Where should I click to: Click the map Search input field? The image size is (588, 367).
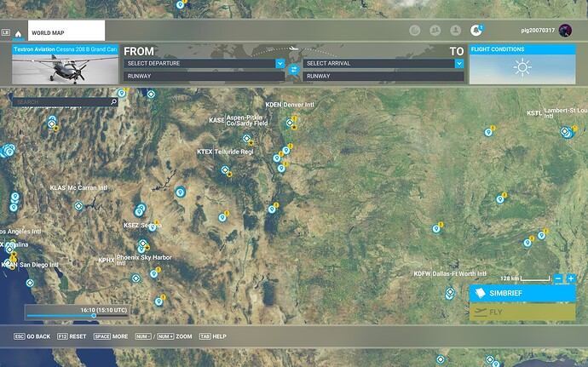coord(60,101)
